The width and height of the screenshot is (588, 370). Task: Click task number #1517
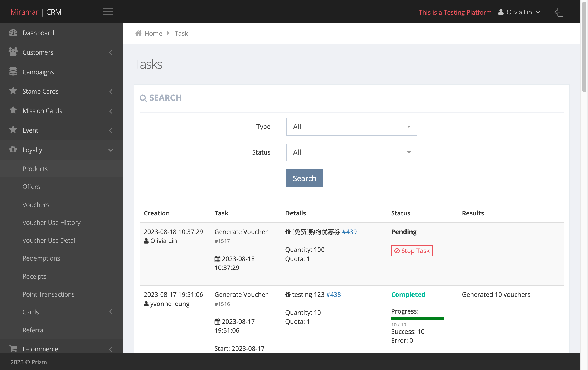pyautogui.click(x=222, y=241)
